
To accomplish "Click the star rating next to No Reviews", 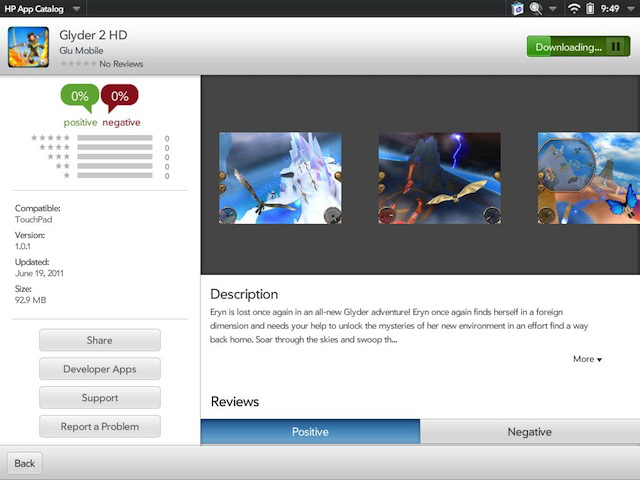I will pos(78,64).
